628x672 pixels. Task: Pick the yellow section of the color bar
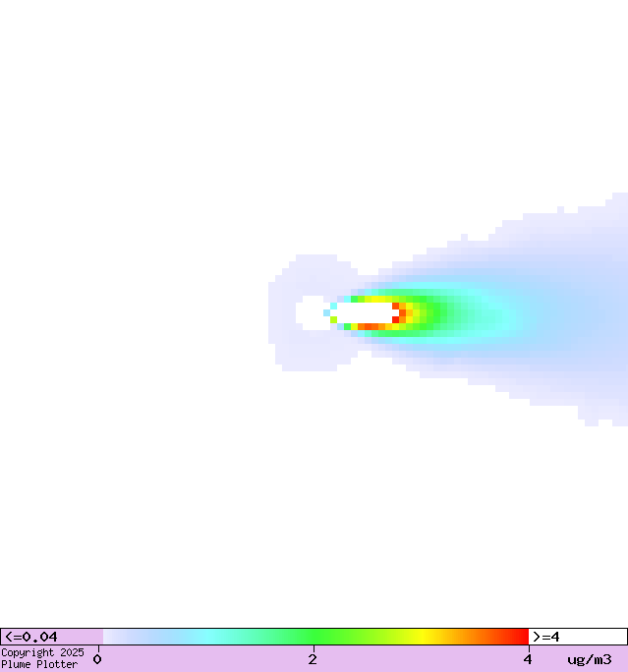(x=423, y=637)
